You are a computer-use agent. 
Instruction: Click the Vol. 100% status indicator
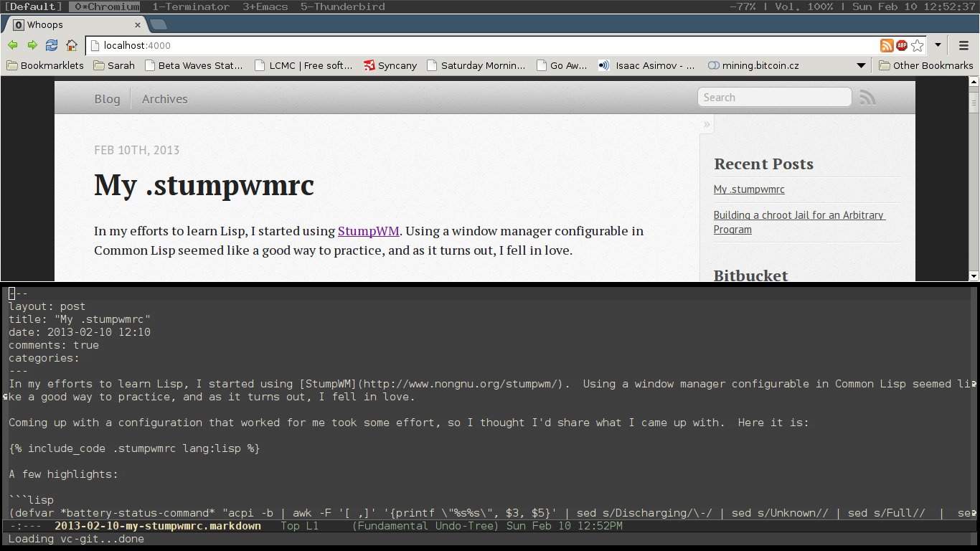pos(804,6)
